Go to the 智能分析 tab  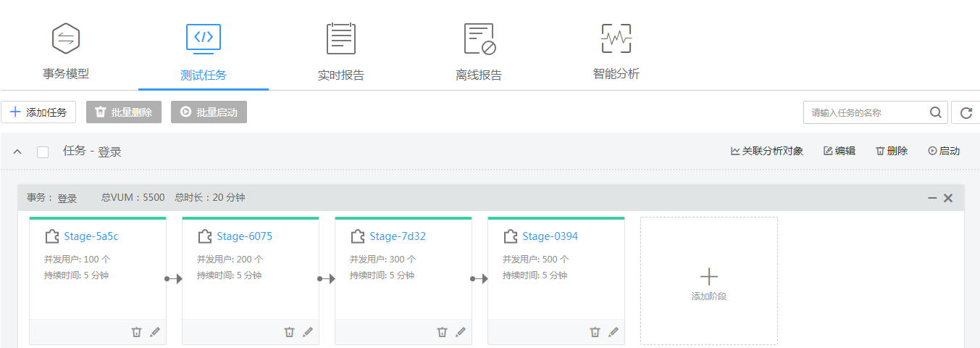coord(616,49)
